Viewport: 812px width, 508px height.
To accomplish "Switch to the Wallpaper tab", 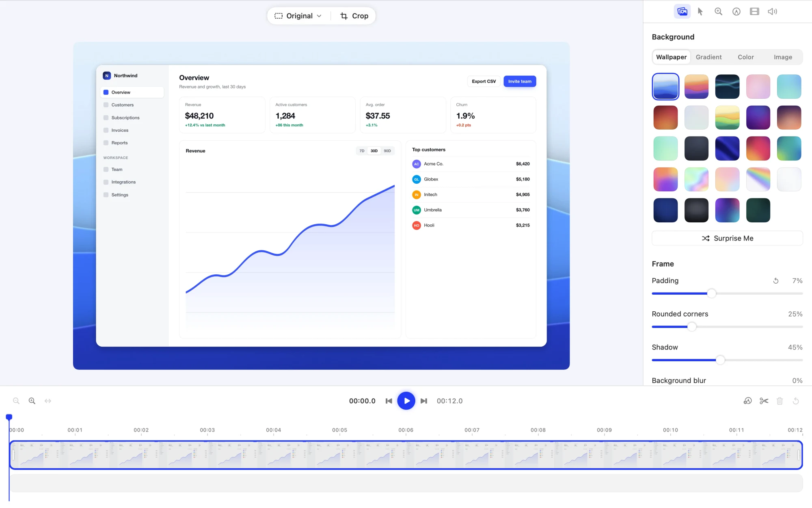I will click(x=672, y=57).
